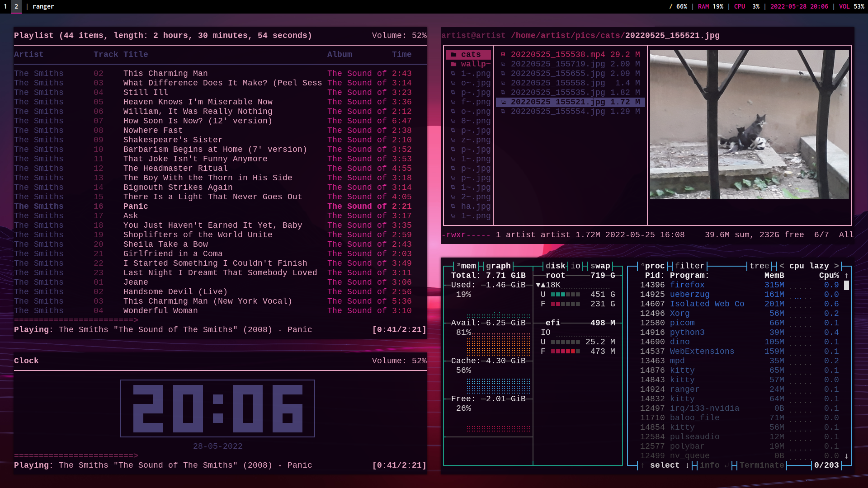Click the video file icon beside 20220525_155538.mp4
The width and height of the screenshot is (868, 488).
tap(503, 55)
